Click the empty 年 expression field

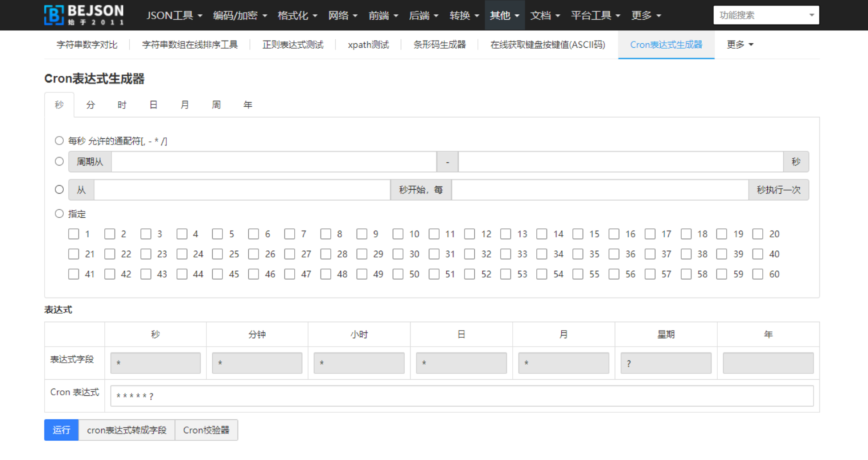click(768, 363)
